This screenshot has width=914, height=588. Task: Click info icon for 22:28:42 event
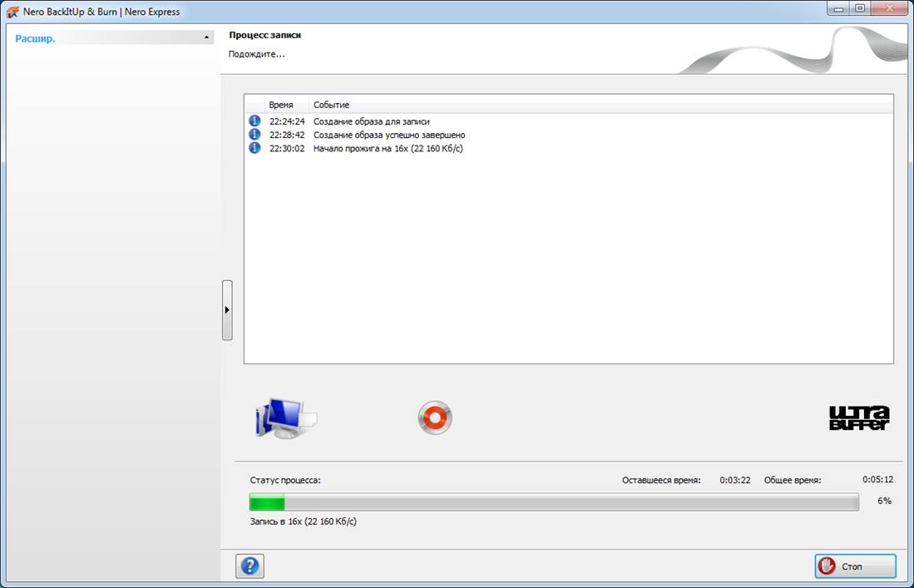254,135
